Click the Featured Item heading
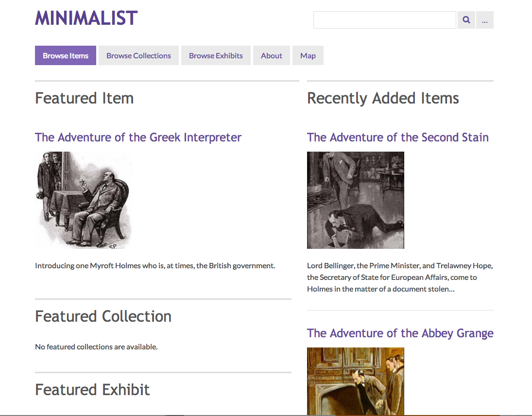The height and width of the screenshot is (416, 532). pyautogui.click(x=84, y=98)
